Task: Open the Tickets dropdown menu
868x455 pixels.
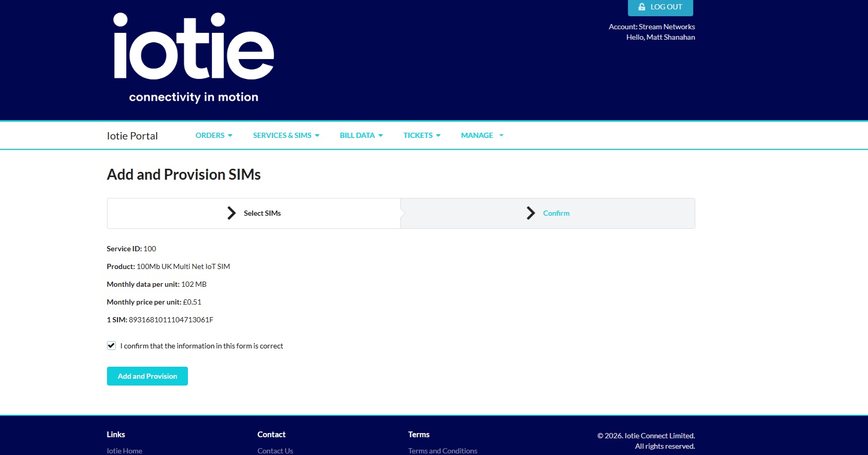Action: pyautogui.click(x=422, y=135)
